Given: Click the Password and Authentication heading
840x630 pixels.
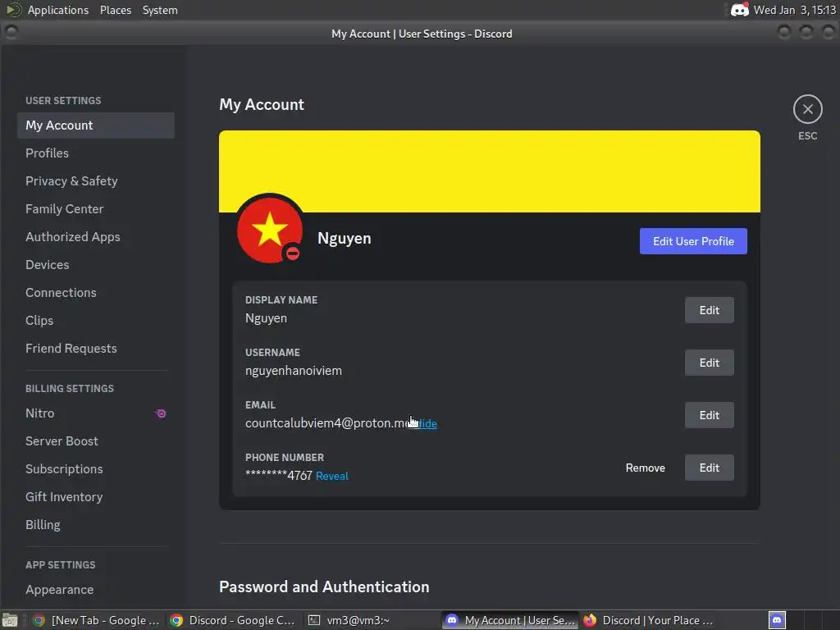Looking at the screenshot, I should [x=324, y=587].
